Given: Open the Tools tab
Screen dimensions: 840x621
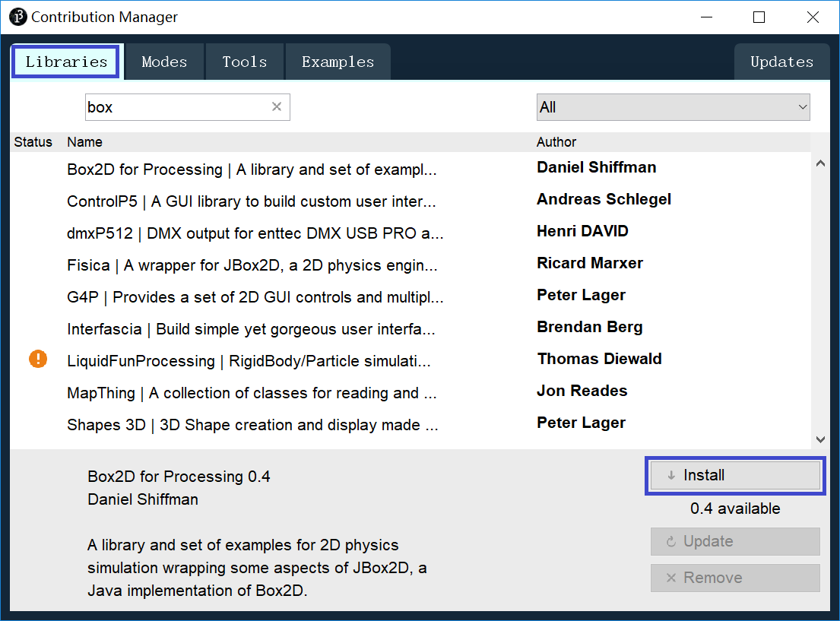Looking at the screenshot, I should tap(245, 62).
